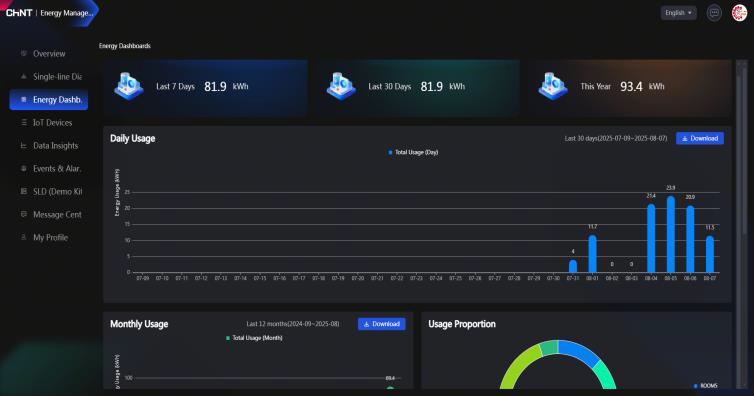Open SLD (Demo Kit) sidebar item
This screenshot has width=754, height=396.
[49, 192]
